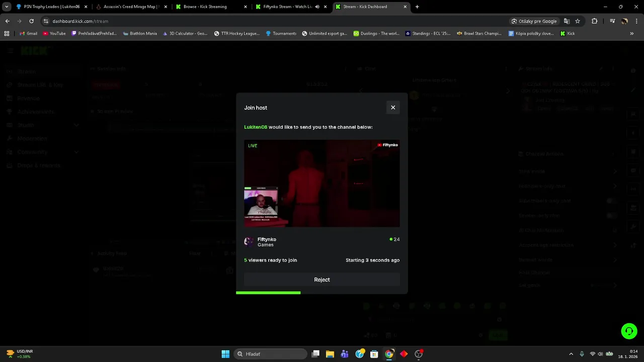Click 'Starting 3 seconds ago' text
The image size is (644, 362).
(373, 260)
